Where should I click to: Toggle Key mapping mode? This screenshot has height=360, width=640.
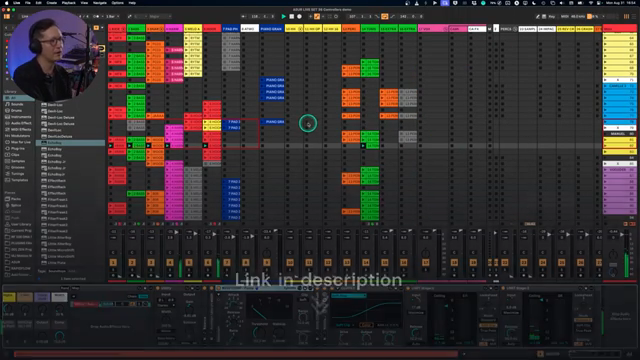tap(552, 16)
